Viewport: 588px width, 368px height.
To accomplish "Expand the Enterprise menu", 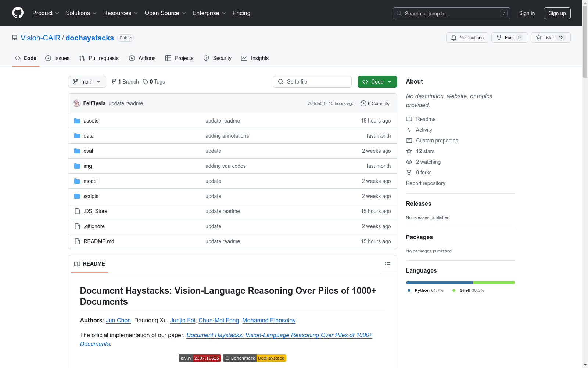I will 209,13.
